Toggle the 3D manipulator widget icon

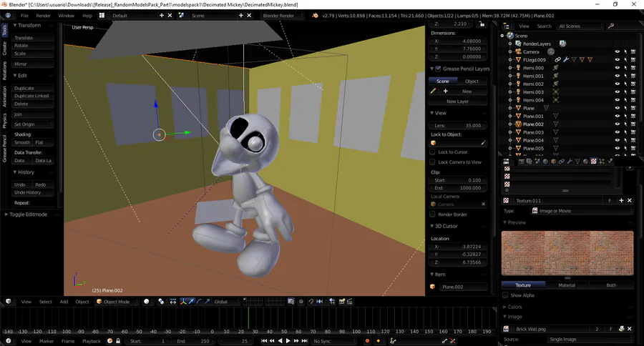click(x=182, y=301)
